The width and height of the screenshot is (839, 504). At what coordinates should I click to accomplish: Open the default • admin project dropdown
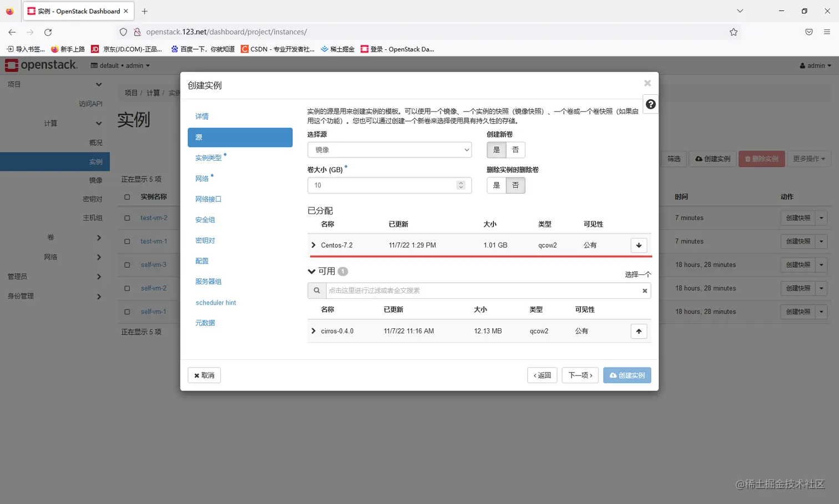[x=120, y=65]
